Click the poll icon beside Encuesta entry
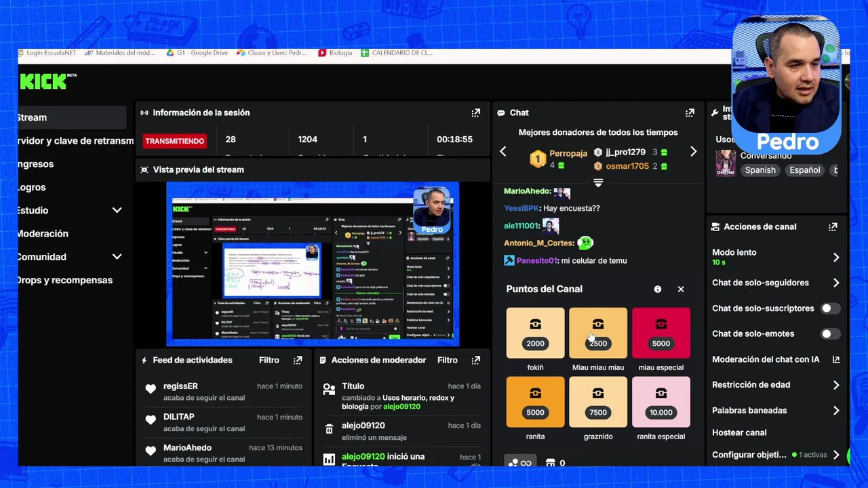The height and width of the screenshot is (488, 868). (329, 460)
